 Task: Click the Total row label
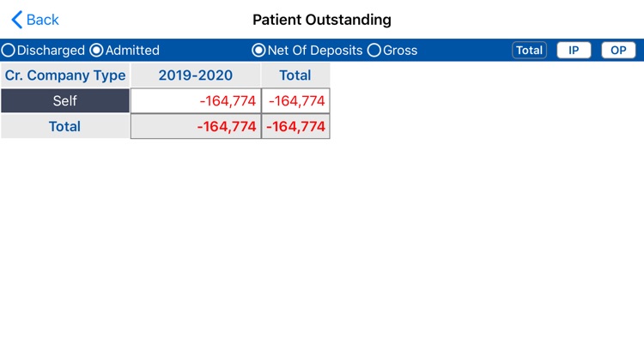[x=65, y=127]
